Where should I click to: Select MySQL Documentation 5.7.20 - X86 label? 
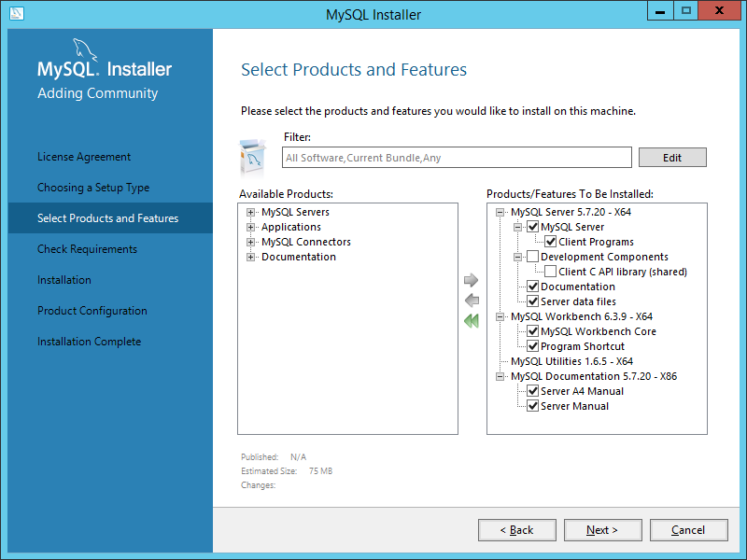tap(594, 377)
